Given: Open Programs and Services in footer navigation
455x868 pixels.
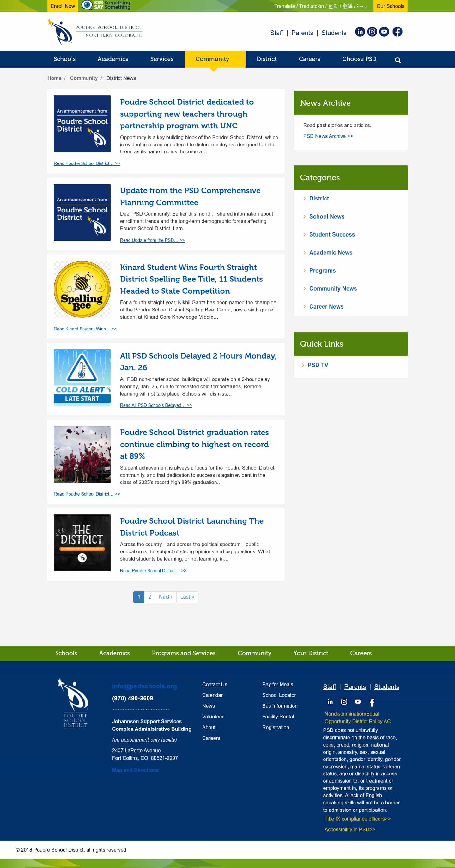Looking at the screenshot, I should (x=184, y=653).
